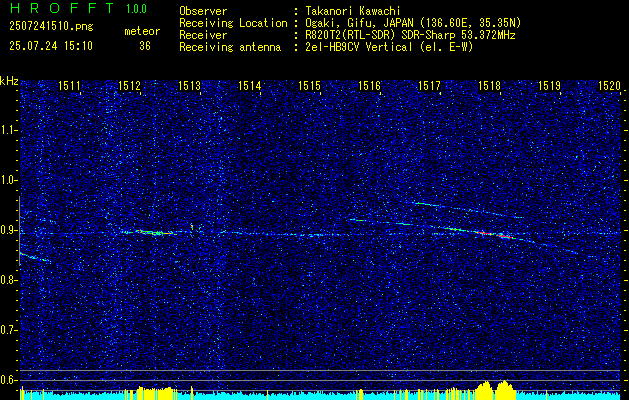
Task: Click the 0.7 kHz axis label
Action: (9, 330)
